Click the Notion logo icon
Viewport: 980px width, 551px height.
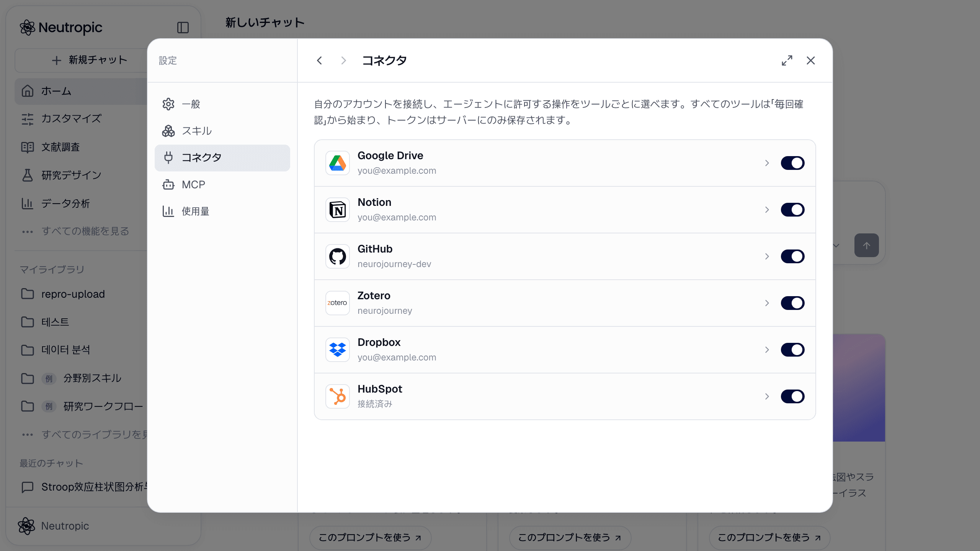point(337,210)
